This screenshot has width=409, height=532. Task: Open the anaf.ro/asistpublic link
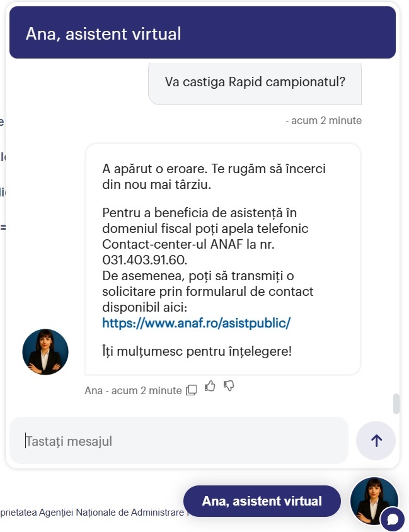click(196, 324)
